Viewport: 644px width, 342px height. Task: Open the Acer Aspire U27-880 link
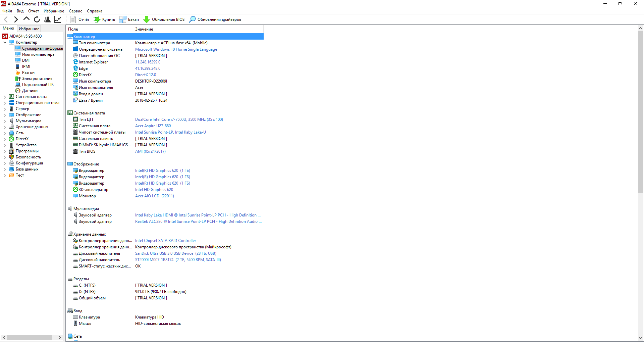153,126
